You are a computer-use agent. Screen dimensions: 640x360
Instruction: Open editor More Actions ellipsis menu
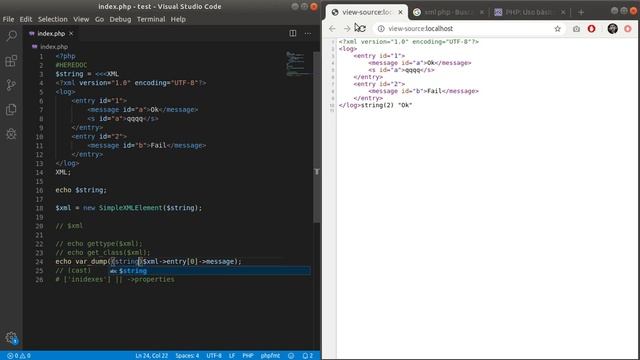308,33
